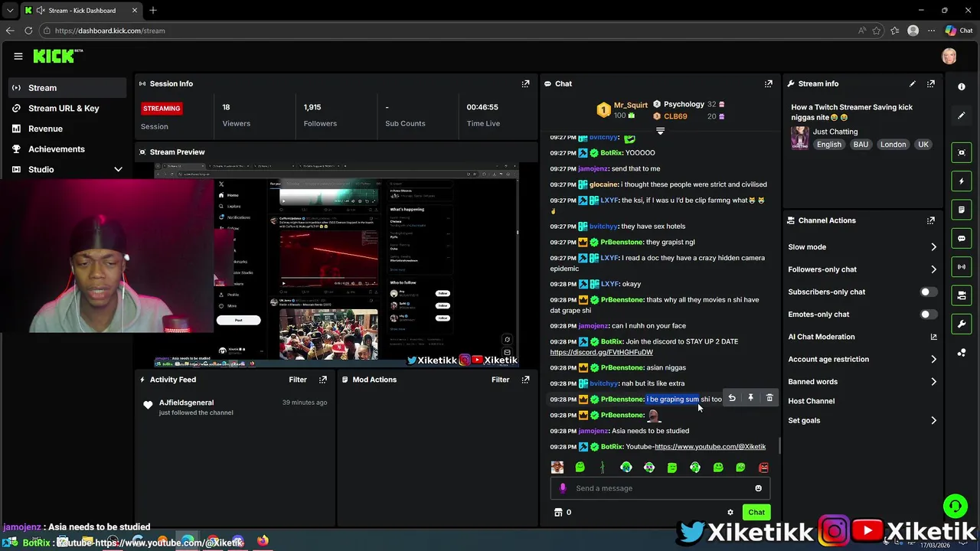Viewport: 980px width, 551px height.
Task: Click the Just Chatting category name
Action: pos(835,132)
